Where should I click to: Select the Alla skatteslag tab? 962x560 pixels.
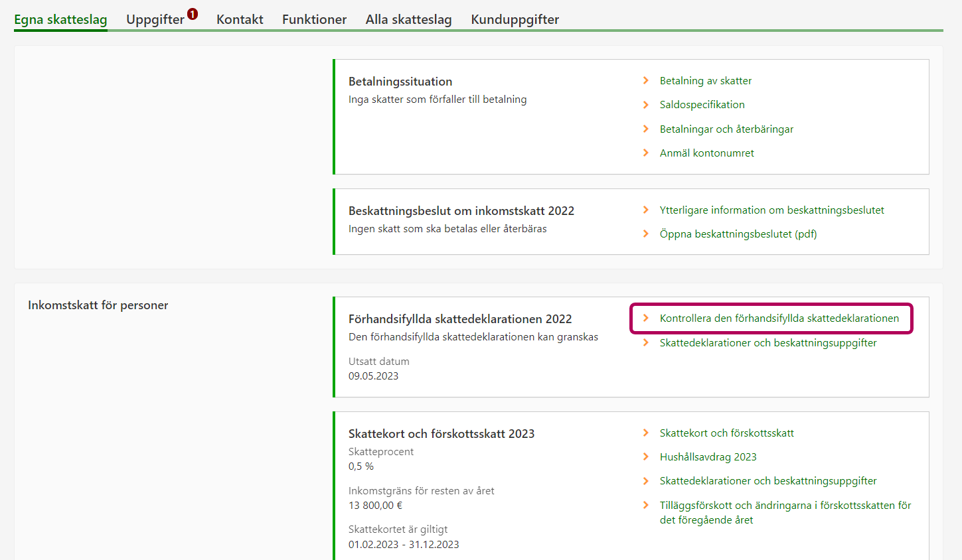[x=408, y=20]
